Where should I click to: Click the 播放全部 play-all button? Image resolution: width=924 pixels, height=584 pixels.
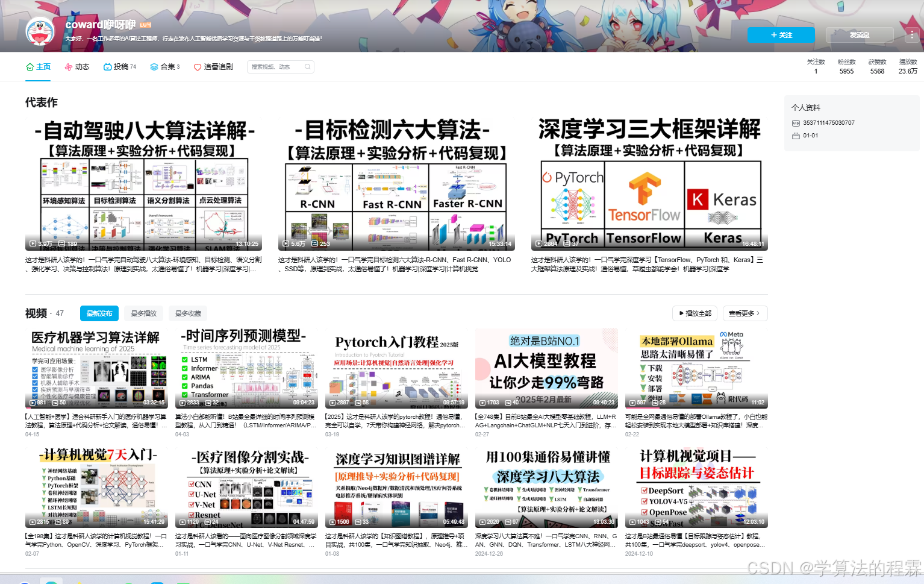pyautogui.click(x=695, y=313)
